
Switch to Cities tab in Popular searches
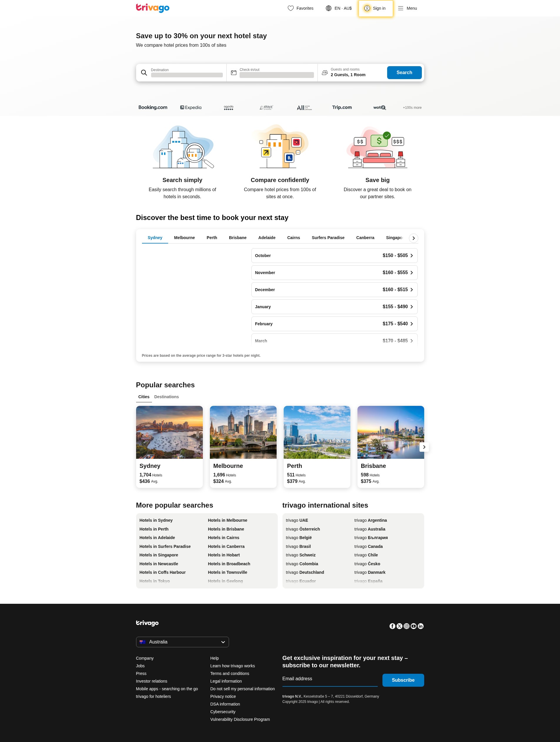pos(144,397)
